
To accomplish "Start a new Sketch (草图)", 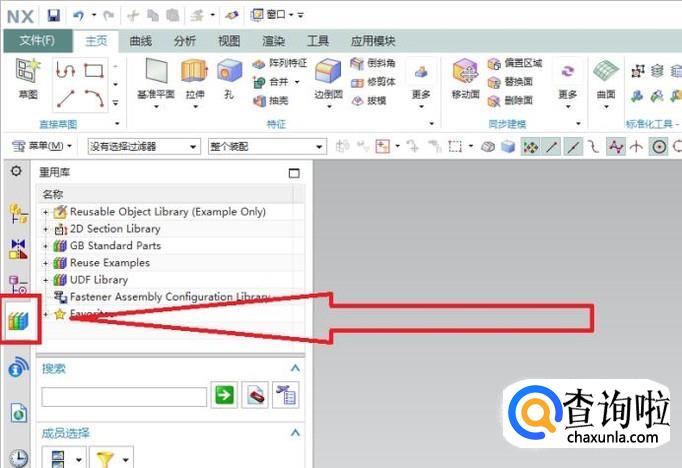I will point(28,78).
